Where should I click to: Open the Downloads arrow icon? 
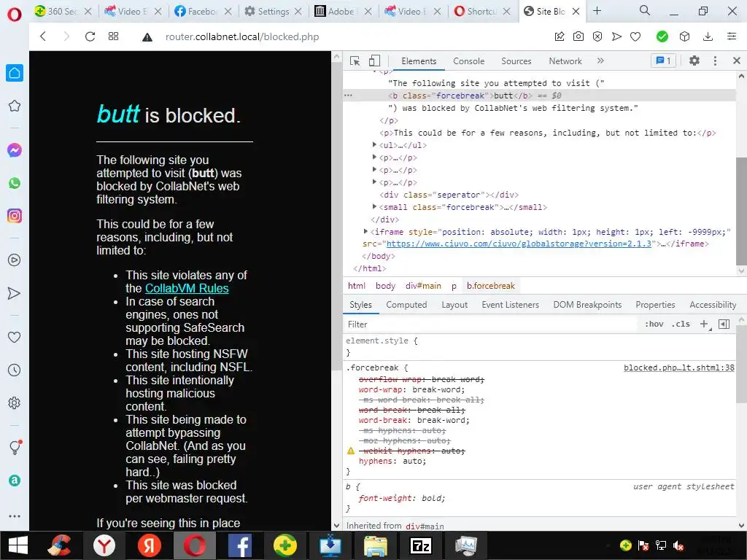[708, 36]
